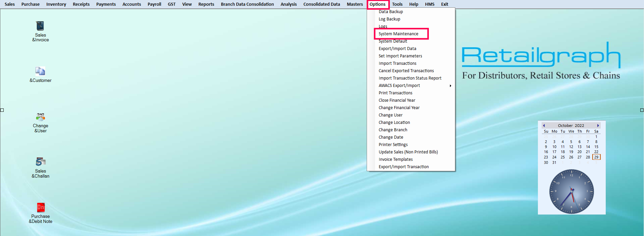The width and height of the screenshot is (644, 236).
Task: Open the Customer shortcut icon
Action: [x=40, y=71]
